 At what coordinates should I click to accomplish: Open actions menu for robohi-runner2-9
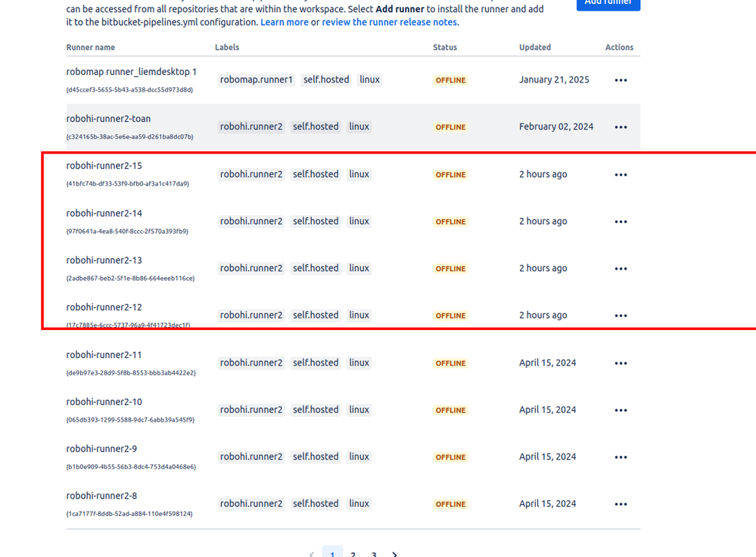621,457
